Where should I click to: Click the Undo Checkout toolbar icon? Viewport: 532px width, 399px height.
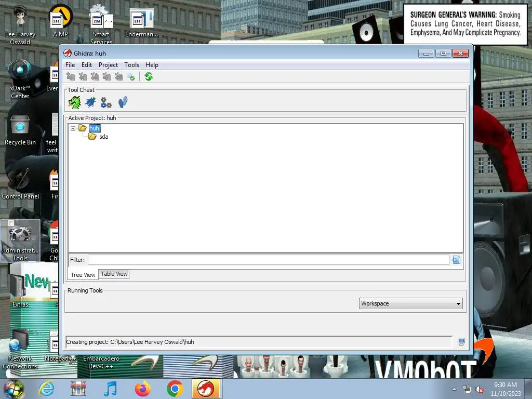(x=118, y=77)
